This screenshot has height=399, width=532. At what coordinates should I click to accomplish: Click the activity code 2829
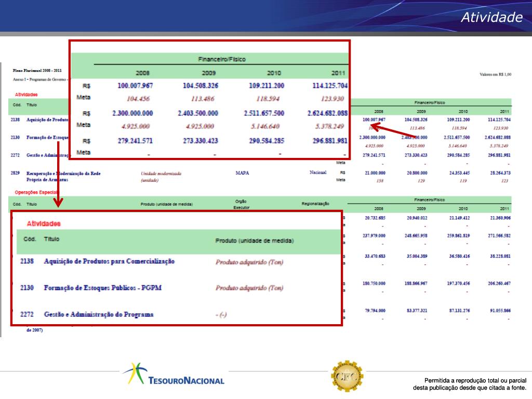(x=15, y=173)
